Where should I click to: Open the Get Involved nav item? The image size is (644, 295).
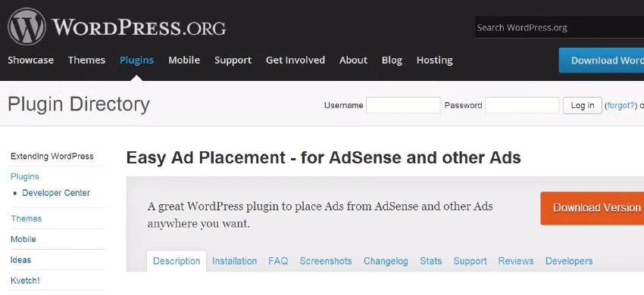click(295, 60)
